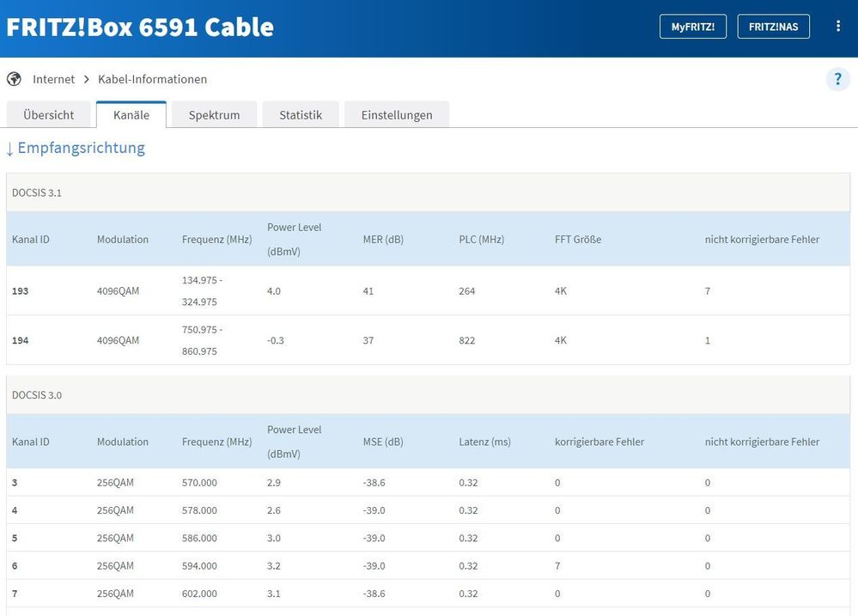Open the Spektrum tab

214,115
